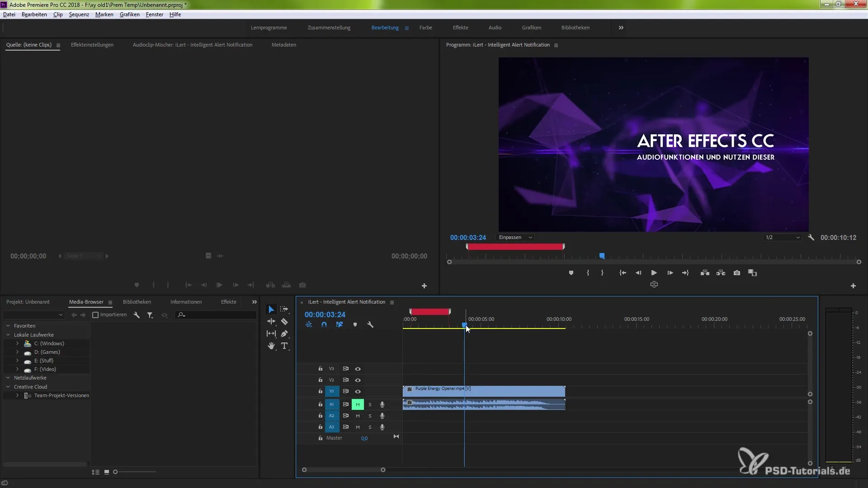The height and width of the screenshot is (488, 868).
Task: Go to Out point in program monitor
Action: pyautogui.click(x=685, y=273)
